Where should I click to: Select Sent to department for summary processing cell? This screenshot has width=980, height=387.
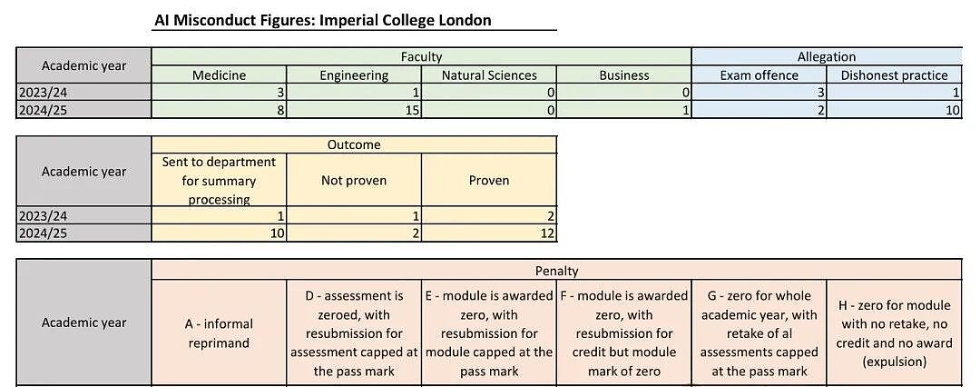tap(219, 181)
